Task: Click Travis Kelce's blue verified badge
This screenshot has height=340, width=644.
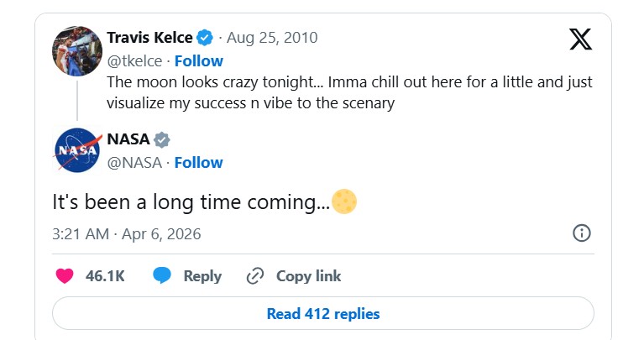Action: [x=205, y=38]
